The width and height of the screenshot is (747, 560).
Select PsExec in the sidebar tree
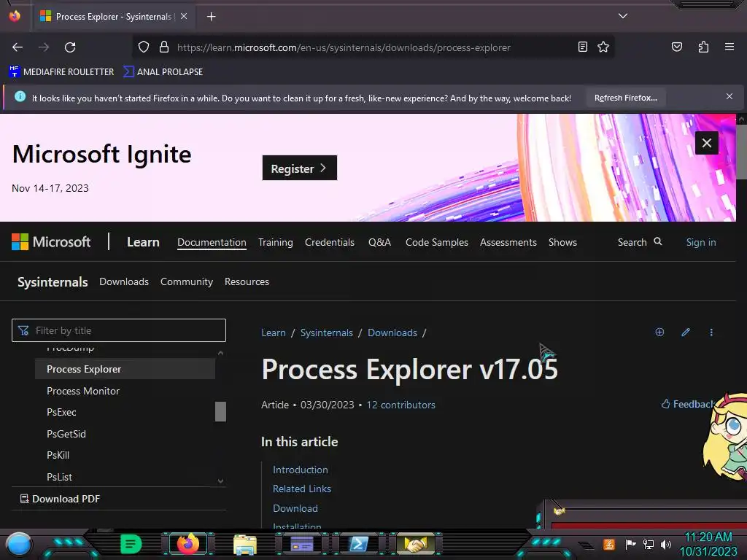click(x=61, y=413)
